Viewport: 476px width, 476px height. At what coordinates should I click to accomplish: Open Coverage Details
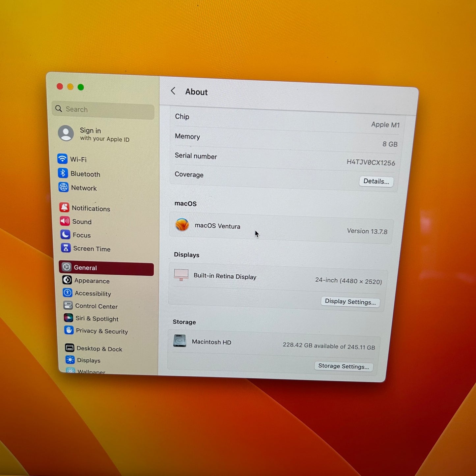coord(376,182)
